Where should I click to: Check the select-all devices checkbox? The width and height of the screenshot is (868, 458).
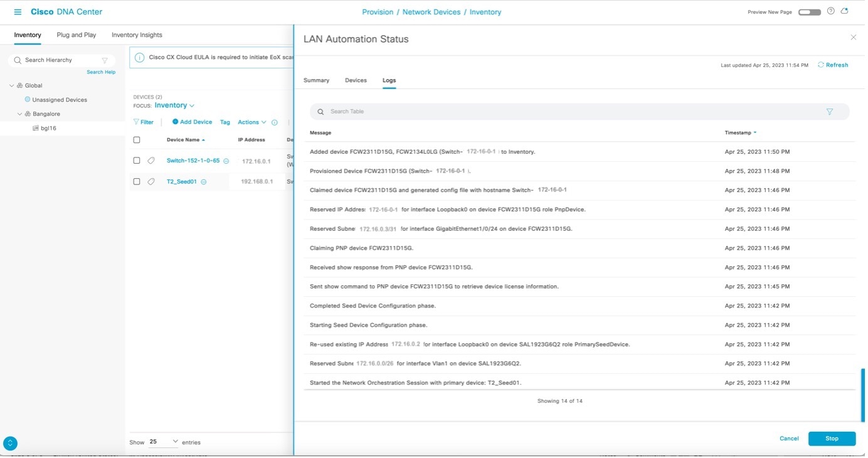[137, 139]
